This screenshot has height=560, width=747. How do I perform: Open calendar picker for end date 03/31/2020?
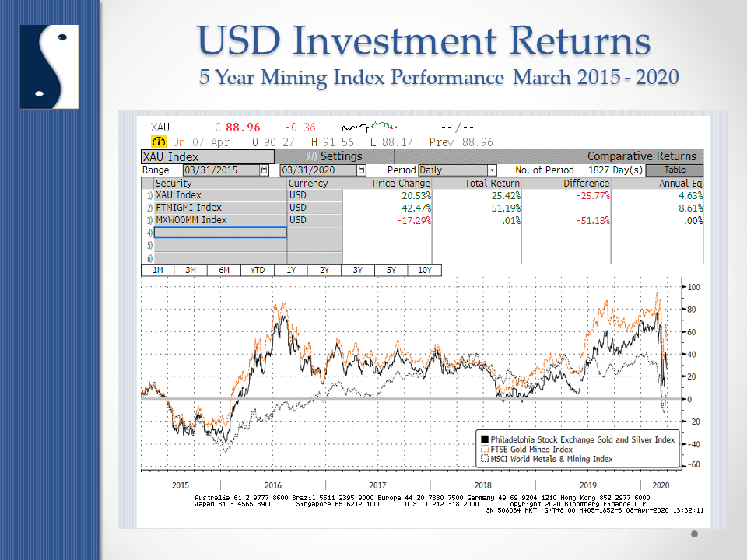pos(361,170)
